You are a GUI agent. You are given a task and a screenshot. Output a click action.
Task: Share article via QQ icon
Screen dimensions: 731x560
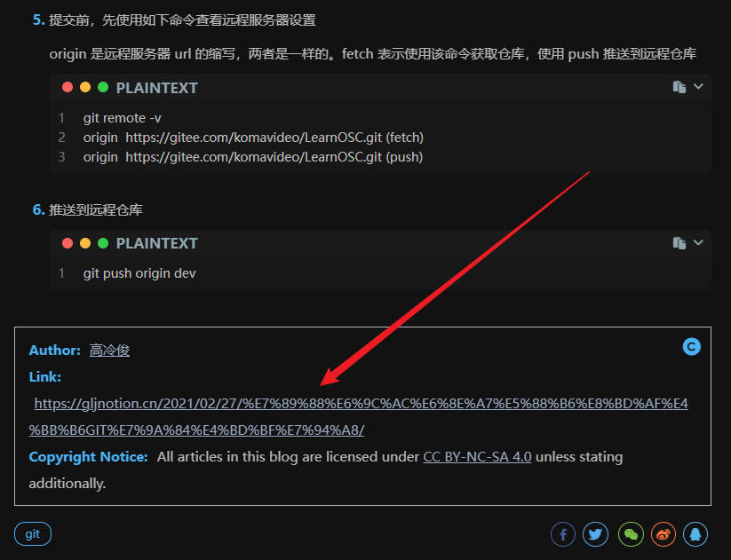(695, 534)
